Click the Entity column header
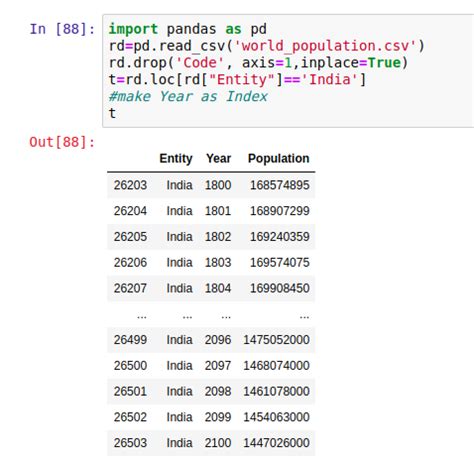474x460 pixels. 176,158
